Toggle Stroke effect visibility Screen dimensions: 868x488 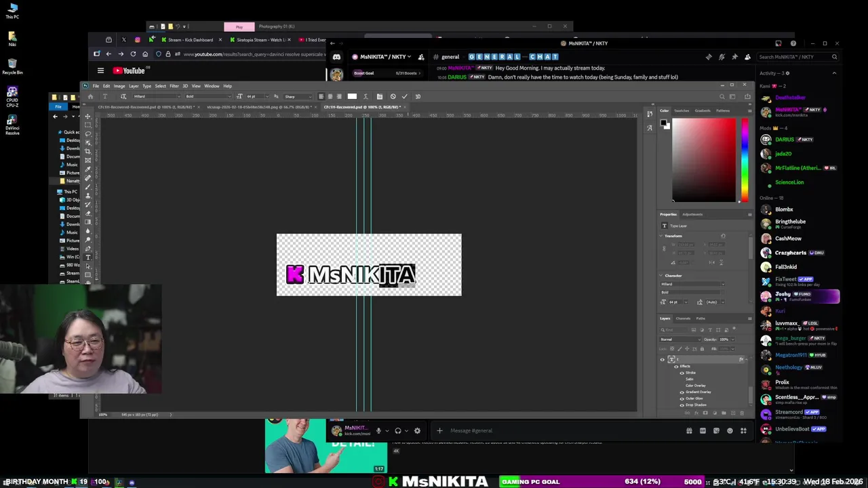click(x=682, y=373)
